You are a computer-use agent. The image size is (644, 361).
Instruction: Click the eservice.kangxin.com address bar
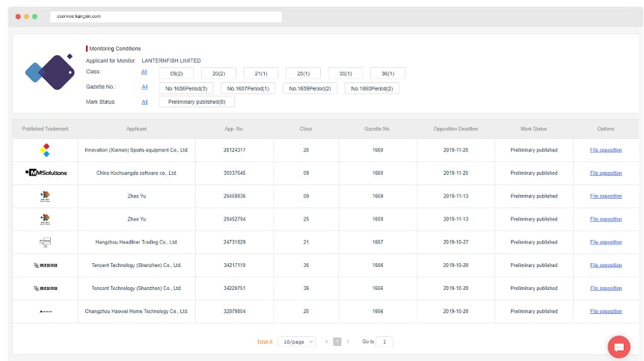click(166, 16)
